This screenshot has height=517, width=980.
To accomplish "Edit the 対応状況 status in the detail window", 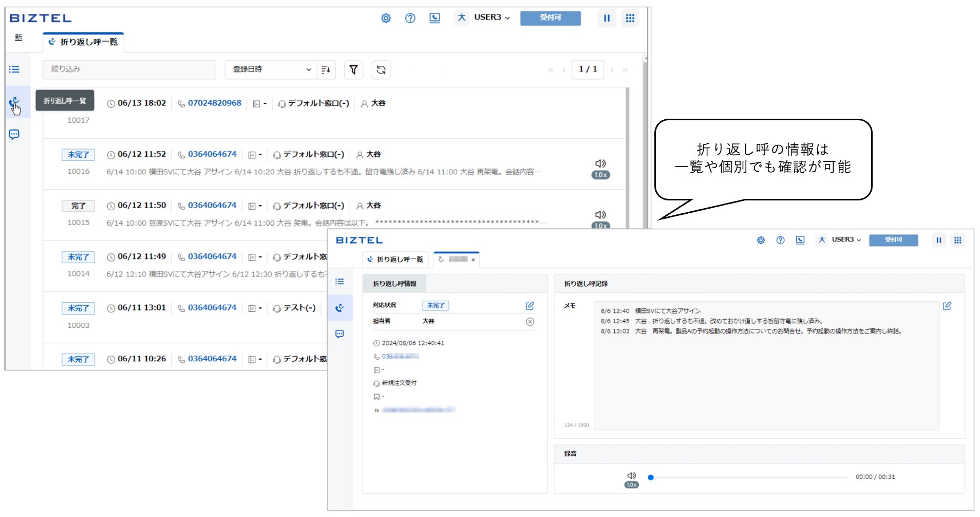I will tap(530, 306).
